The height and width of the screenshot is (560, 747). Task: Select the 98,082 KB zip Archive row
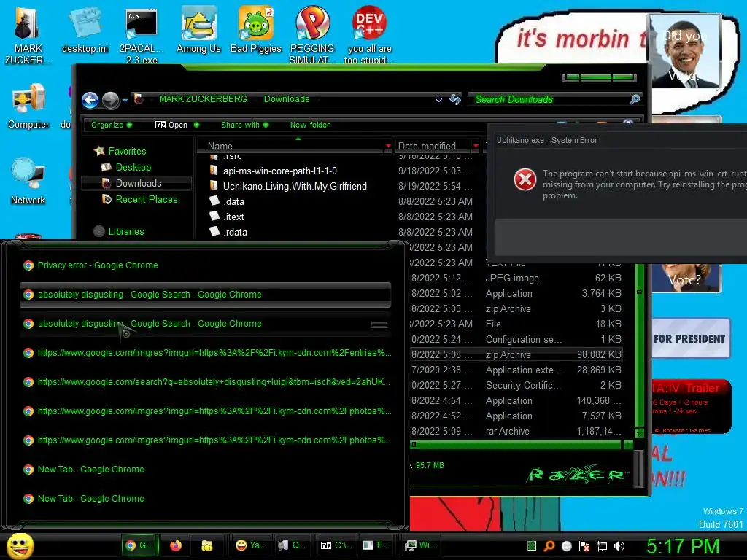point(516,355)
